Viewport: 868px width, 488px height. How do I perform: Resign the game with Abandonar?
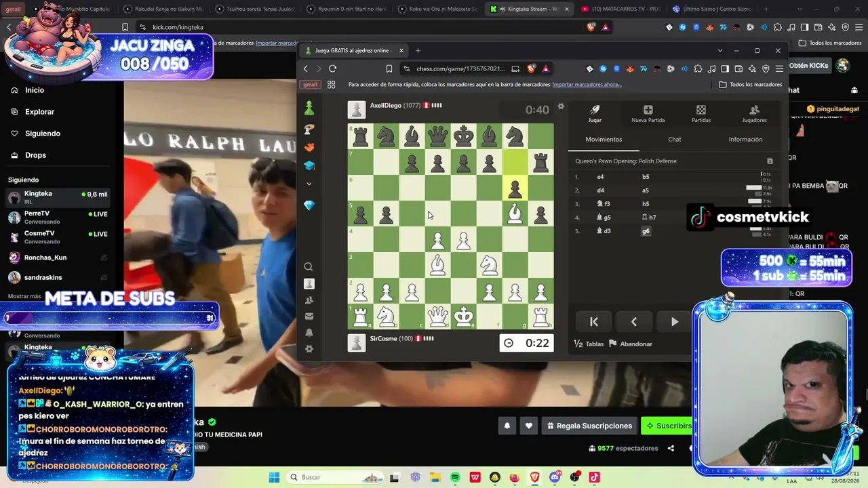click(631, 344)
